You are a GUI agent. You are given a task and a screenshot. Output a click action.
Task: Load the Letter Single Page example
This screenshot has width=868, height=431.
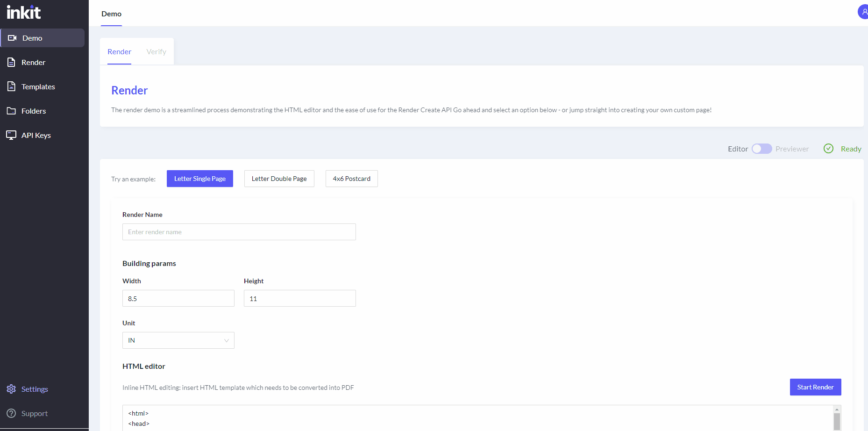click(200, 179)
